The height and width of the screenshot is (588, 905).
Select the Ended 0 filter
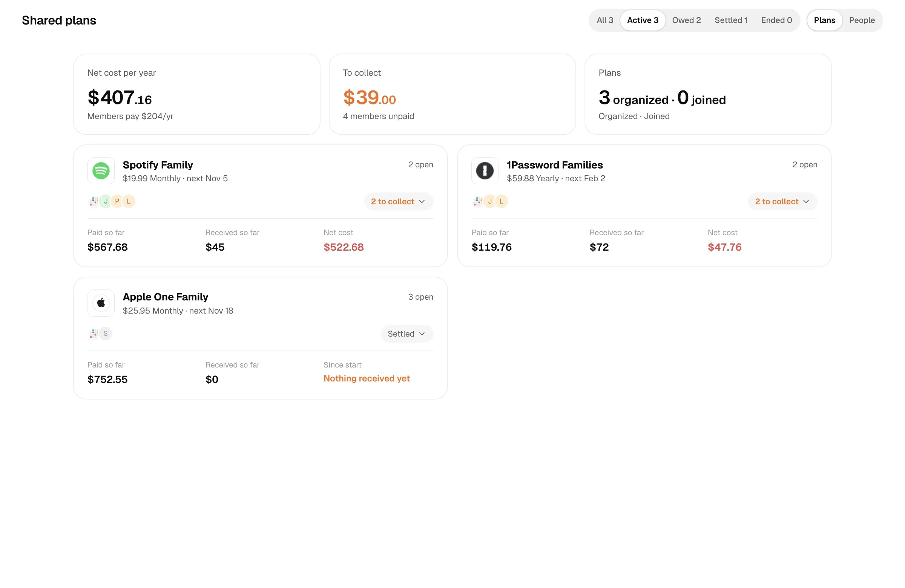click(x=776, y=20)
